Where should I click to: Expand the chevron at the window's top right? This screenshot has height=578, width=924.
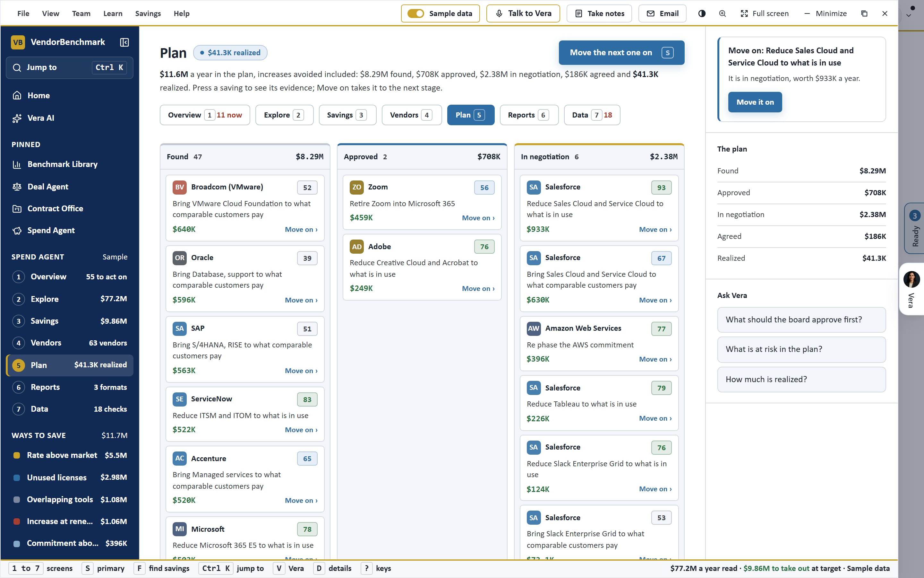[909, 16]
